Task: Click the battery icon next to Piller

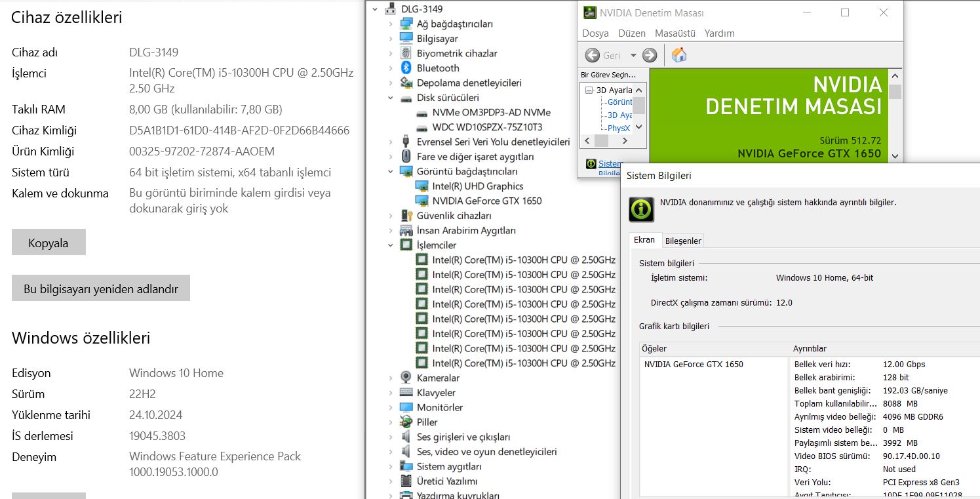Action: pyautogui.click(x=406, y=422)
